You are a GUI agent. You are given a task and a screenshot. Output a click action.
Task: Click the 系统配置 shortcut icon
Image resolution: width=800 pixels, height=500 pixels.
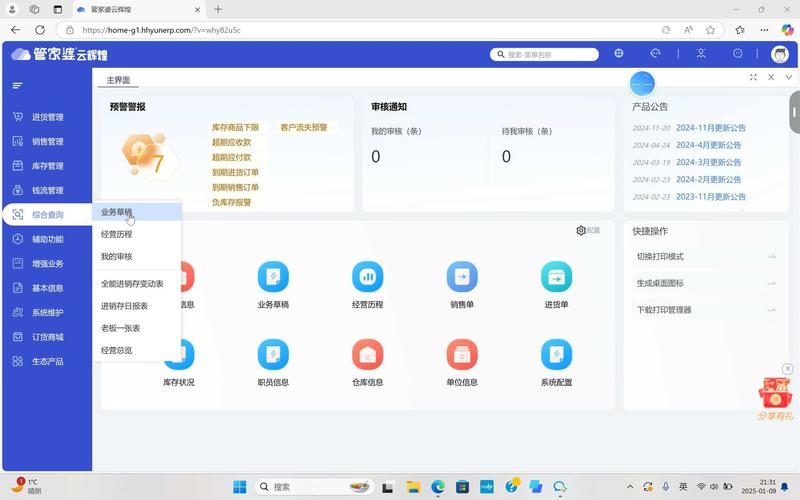(x=556, y=354)
